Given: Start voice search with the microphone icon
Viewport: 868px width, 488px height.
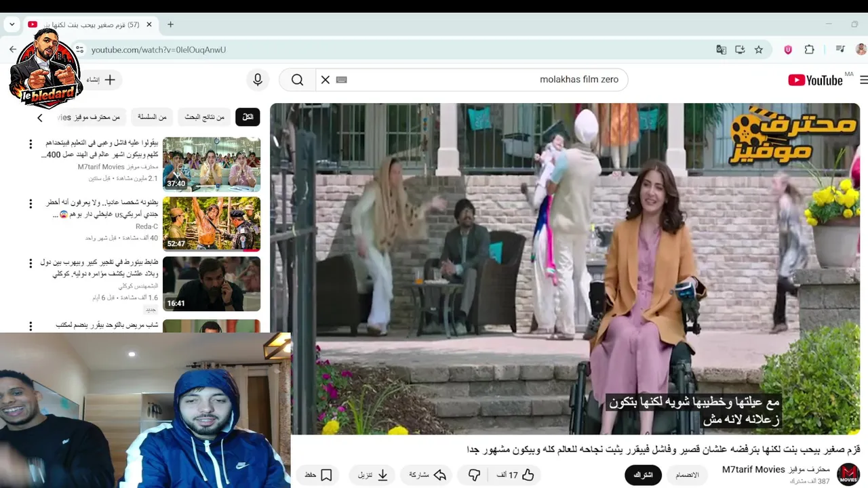Looking at the screenshot, I should coord(258,80).
